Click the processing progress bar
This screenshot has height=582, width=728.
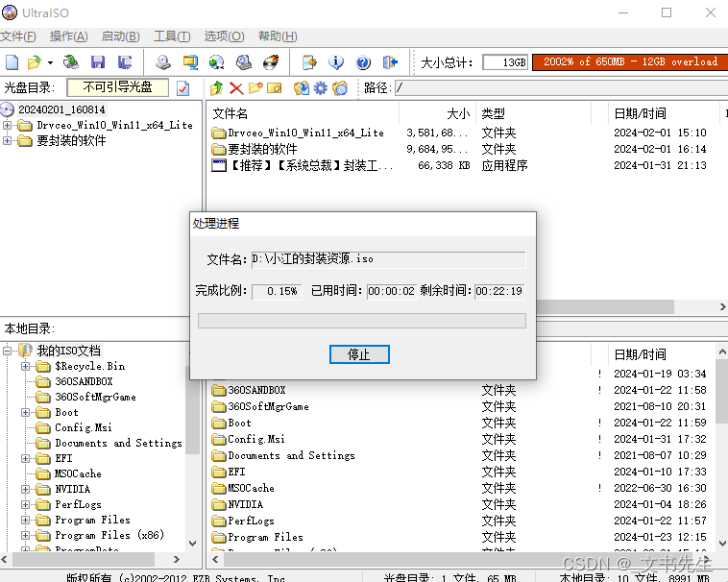pyautogui.click(x=362, y=321)
